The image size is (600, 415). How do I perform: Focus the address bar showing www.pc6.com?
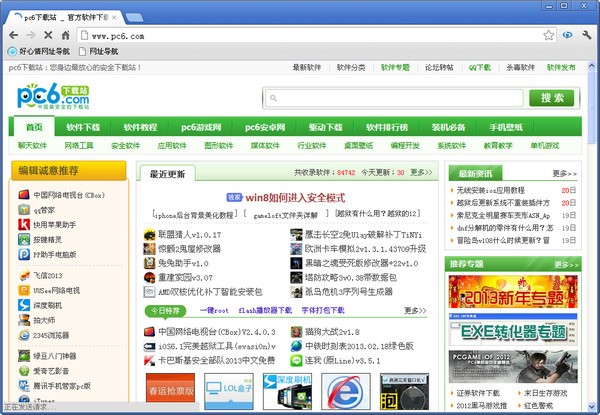click(316, 36)
